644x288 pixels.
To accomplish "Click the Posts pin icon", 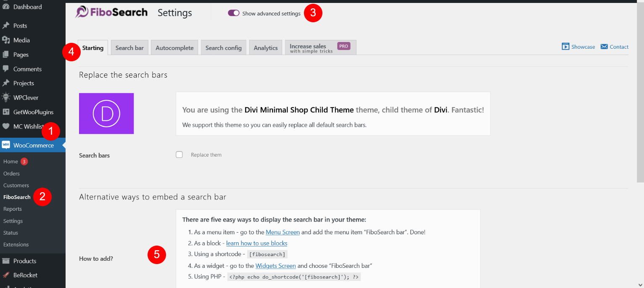I will point(6,26).
